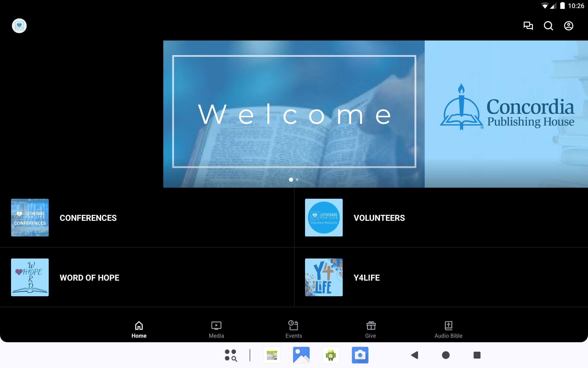Viewport: 588px width, 368px height.
Task: Open the Y4Life thumbnail image
Action: point(324,277)
